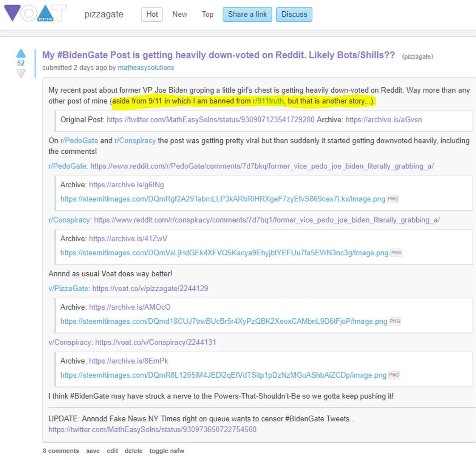Upvote the #BidenGate post
The image size is (476, 460).
coord(21,54)
